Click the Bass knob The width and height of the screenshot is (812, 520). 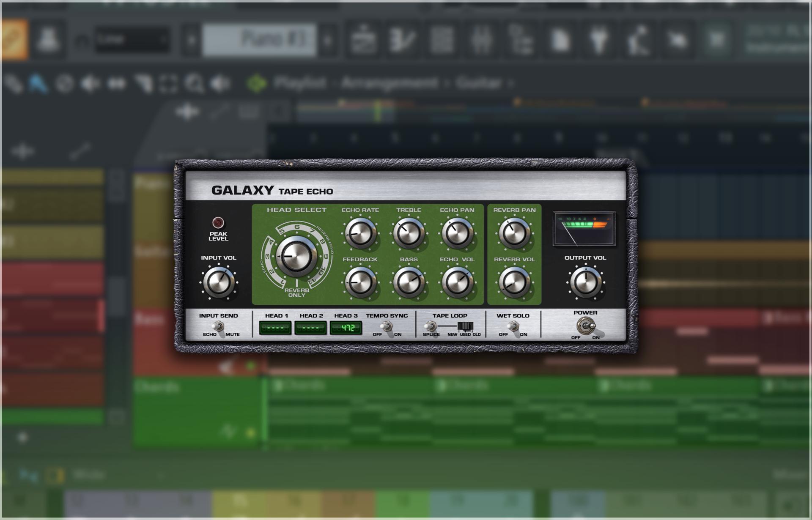(x=409, y=282)
